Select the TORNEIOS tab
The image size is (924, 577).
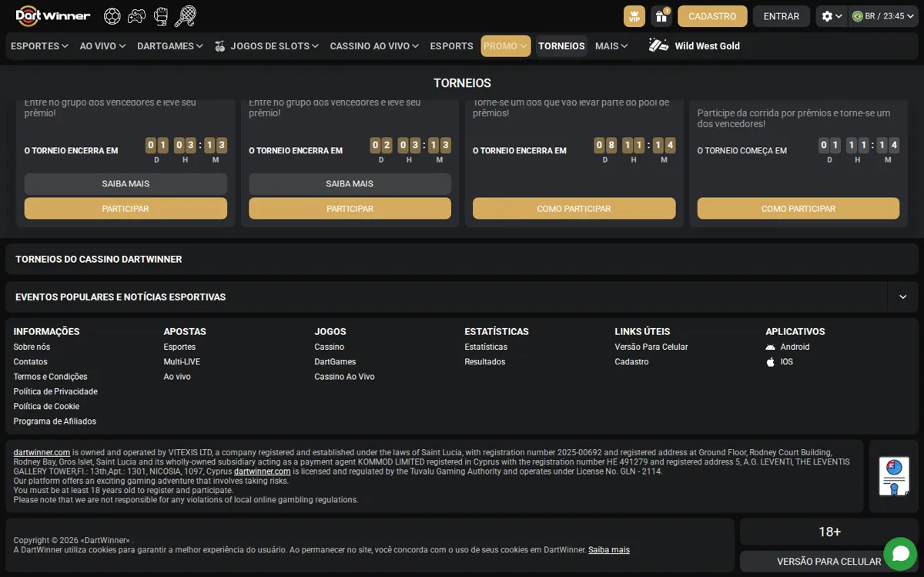point(561,46)
